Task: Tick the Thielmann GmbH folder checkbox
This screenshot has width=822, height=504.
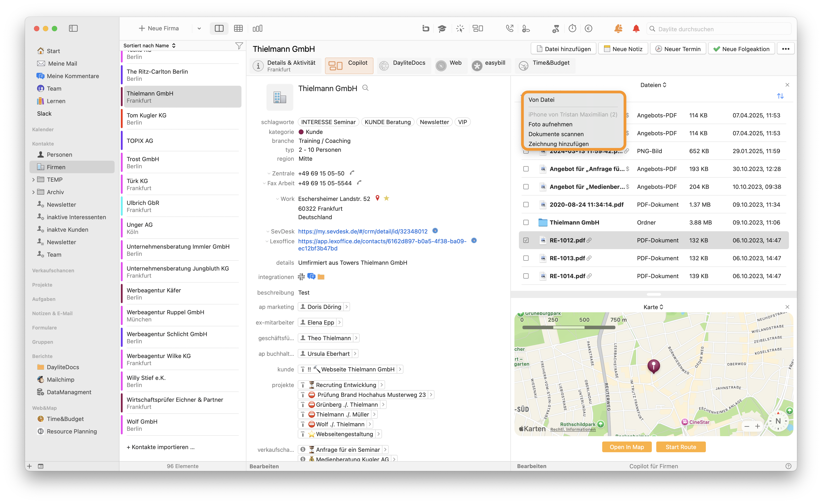Action: point(526,223)
